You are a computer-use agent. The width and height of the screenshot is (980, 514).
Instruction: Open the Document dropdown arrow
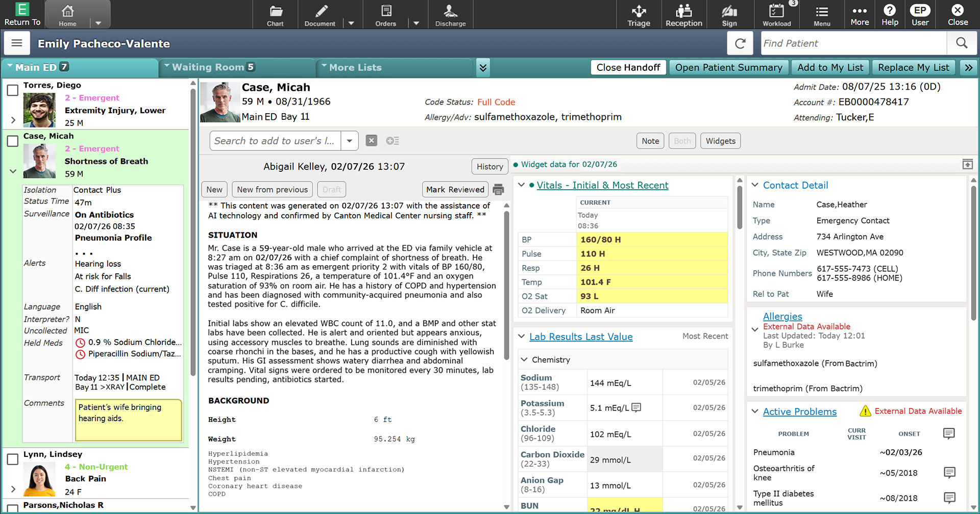351,23
